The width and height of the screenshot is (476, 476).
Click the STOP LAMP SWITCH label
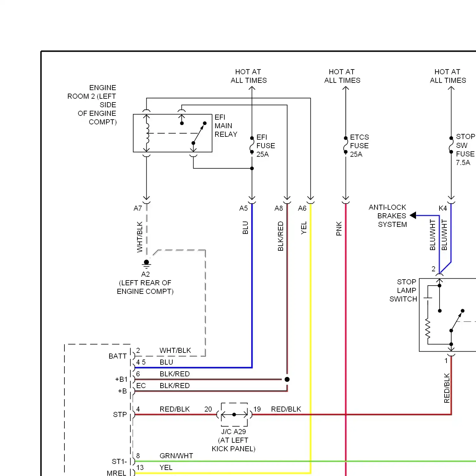403,290
